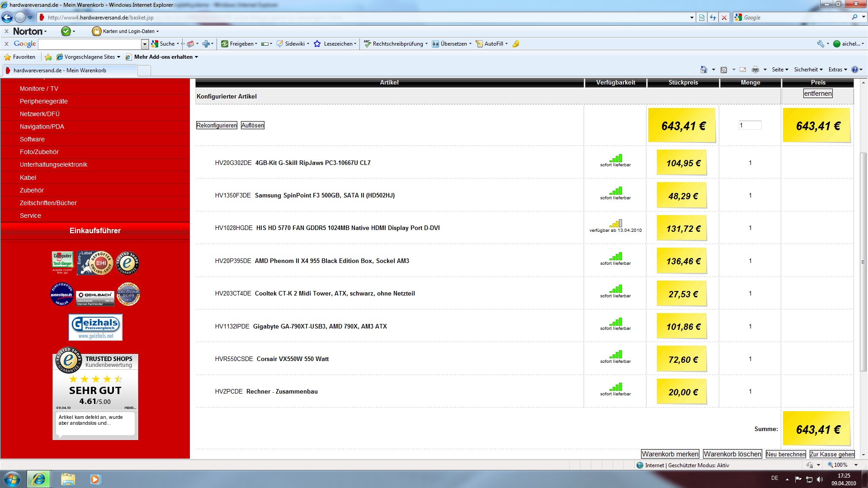This screenshot has height=488, width=868.
Task: Expand the address bar history dropdown
Action: [692, 18]
